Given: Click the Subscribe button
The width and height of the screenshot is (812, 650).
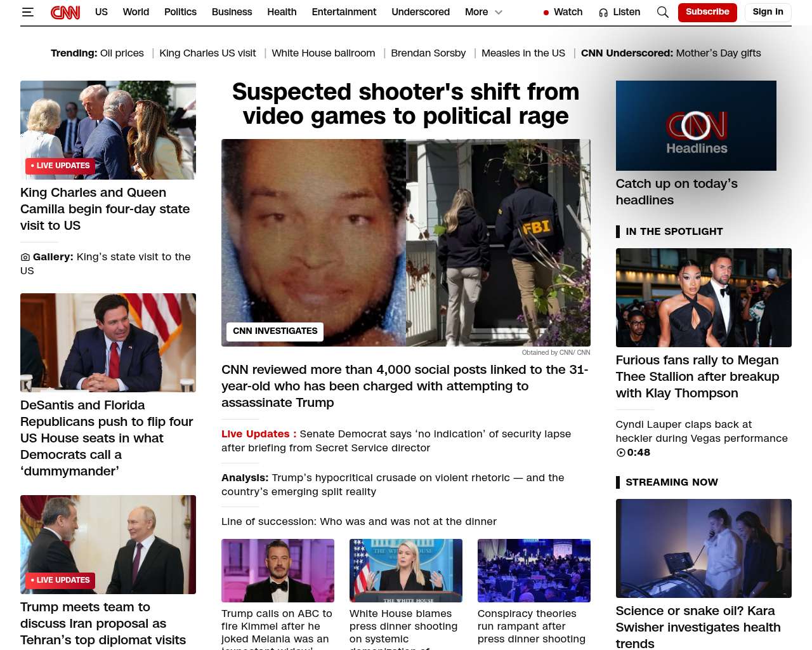Looking at the screenshot, I should [x=707, y=12].
